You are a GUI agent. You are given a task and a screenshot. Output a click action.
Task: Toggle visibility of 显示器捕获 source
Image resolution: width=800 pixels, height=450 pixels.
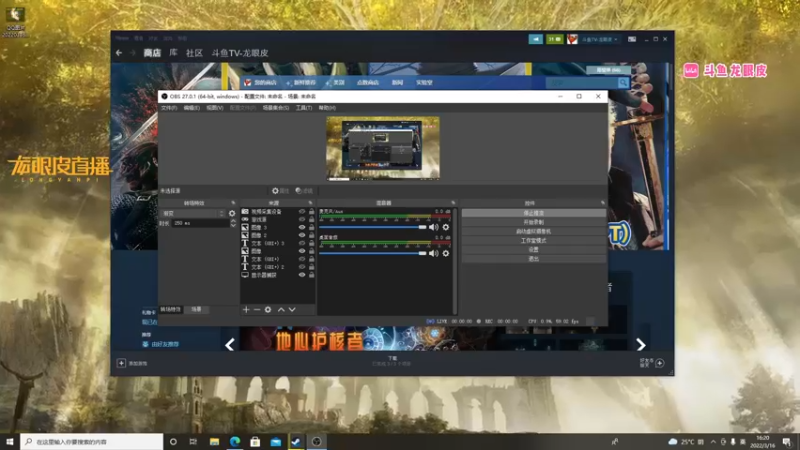coord(302,275)
